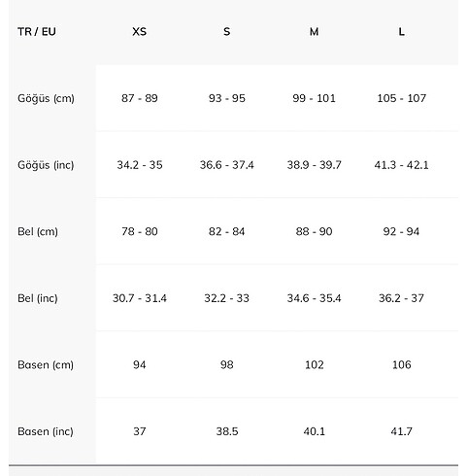The width and height of the screenshot is (467, 476).
Task: Click the Basen (cm) row label
Action: [x=46, y=365]
